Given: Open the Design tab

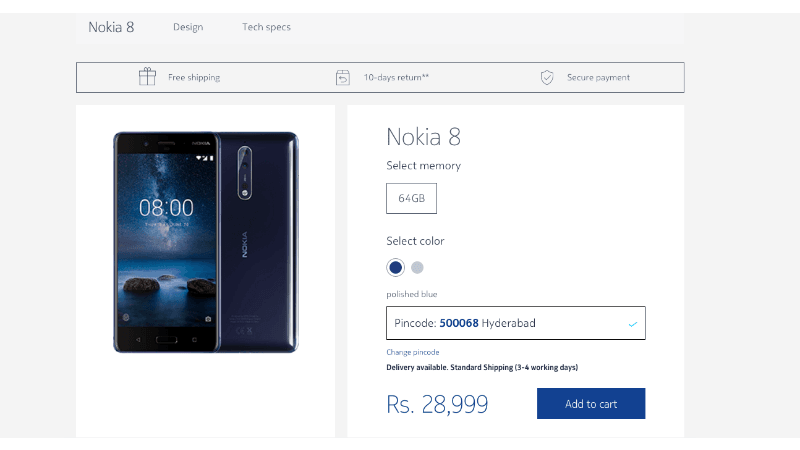Looking at the screenshot, I should tap(188, 27).
